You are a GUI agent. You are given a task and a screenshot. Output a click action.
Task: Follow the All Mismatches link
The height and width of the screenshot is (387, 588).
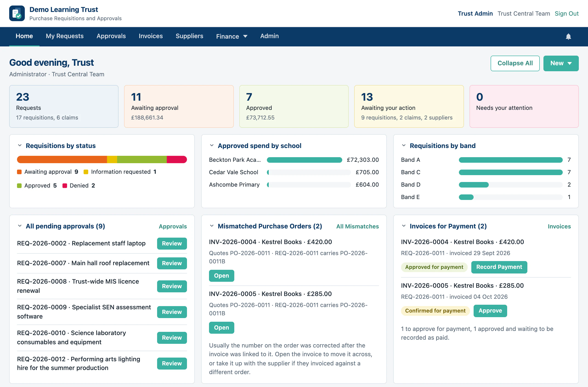pyautogui.click(x=357, y=226)
